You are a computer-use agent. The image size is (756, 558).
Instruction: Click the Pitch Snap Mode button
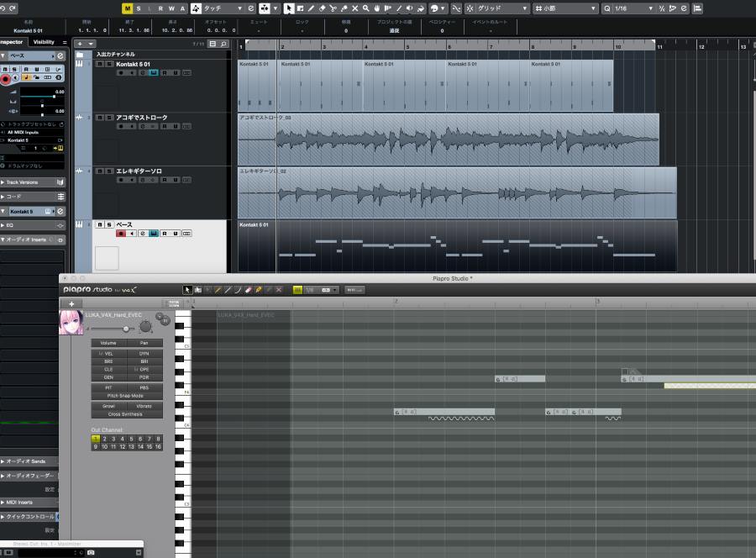[125, 395]
